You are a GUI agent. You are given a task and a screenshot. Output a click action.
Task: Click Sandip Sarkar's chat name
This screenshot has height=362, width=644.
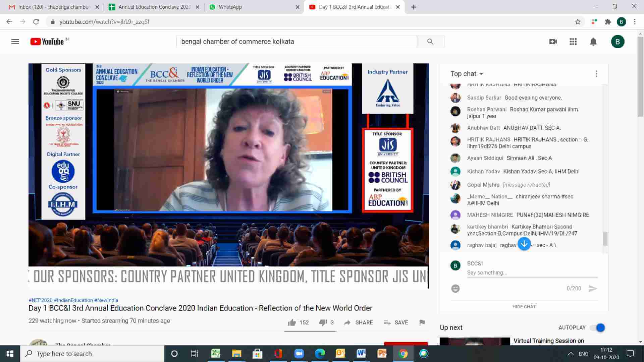coord(484,98)
